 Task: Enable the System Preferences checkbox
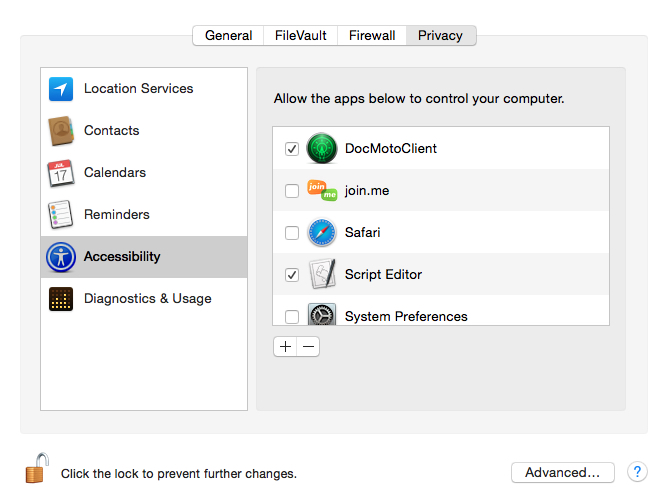(292, 317)
